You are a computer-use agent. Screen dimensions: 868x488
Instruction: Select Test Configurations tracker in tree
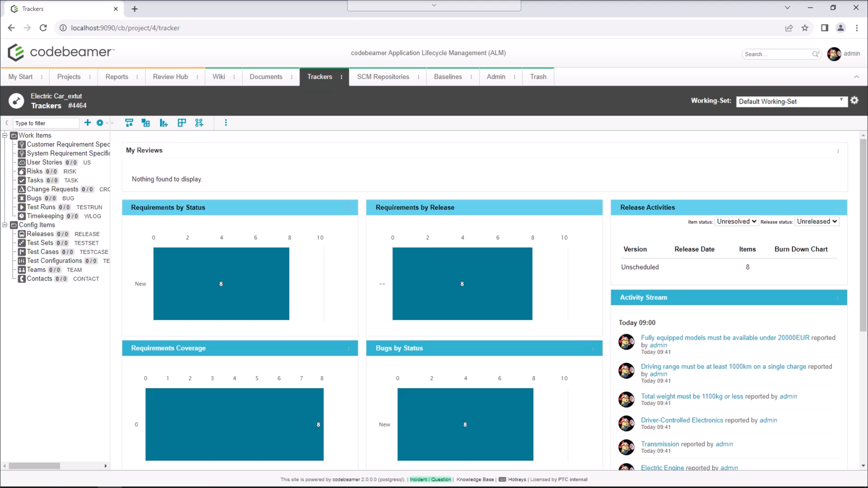click(54, 261)
